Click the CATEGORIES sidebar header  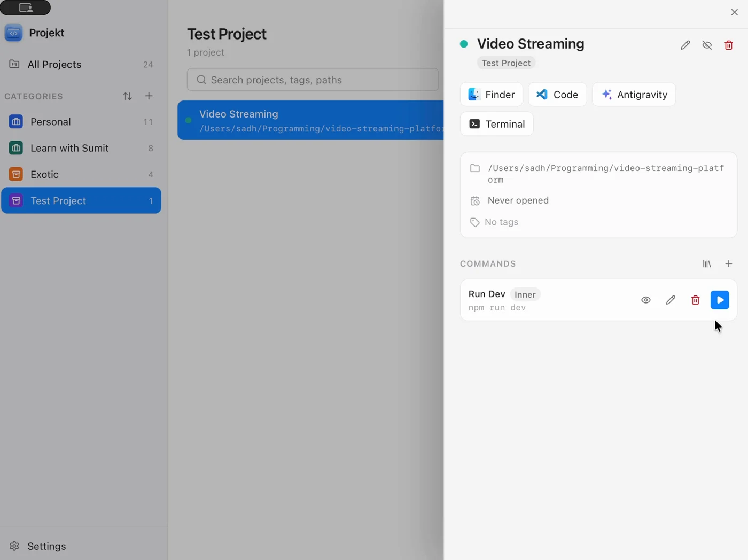tap(34, 96)
